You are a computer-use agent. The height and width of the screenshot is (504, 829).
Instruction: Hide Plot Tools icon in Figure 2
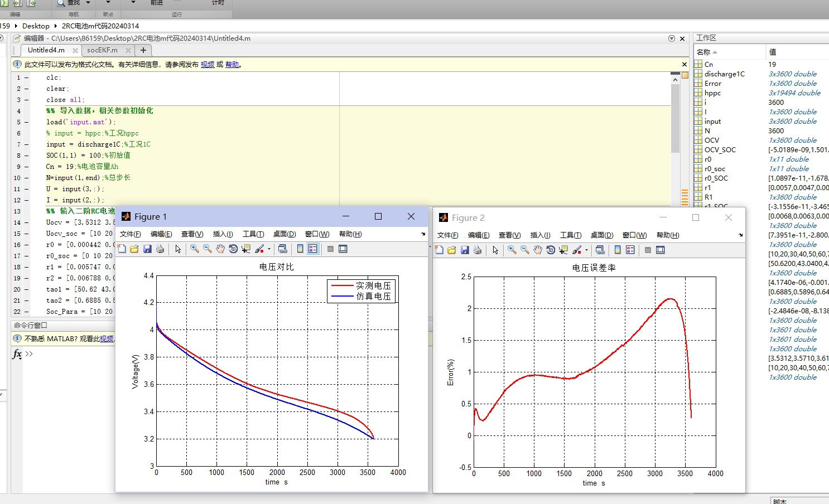pos(648,250)
